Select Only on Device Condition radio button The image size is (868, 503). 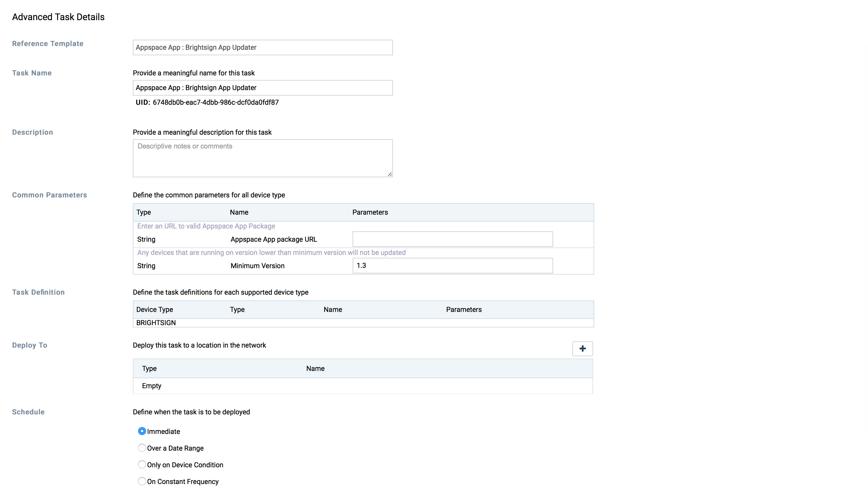pyautogui.click(x=142, y=464)
